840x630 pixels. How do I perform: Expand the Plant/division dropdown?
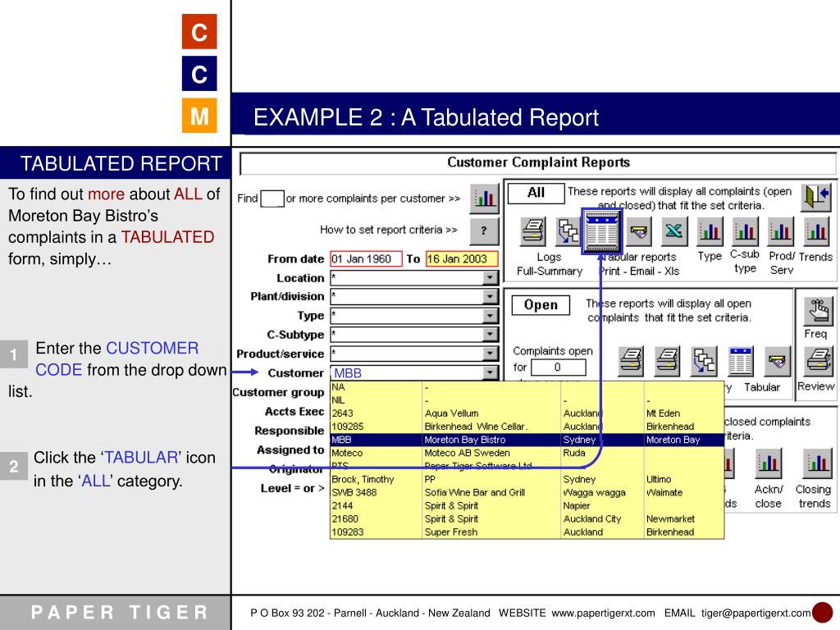coord(490,296)
